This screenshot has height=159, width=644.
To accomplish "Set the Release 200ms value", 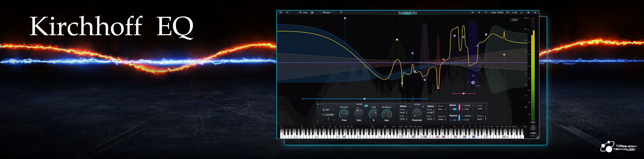I will 441,119.
